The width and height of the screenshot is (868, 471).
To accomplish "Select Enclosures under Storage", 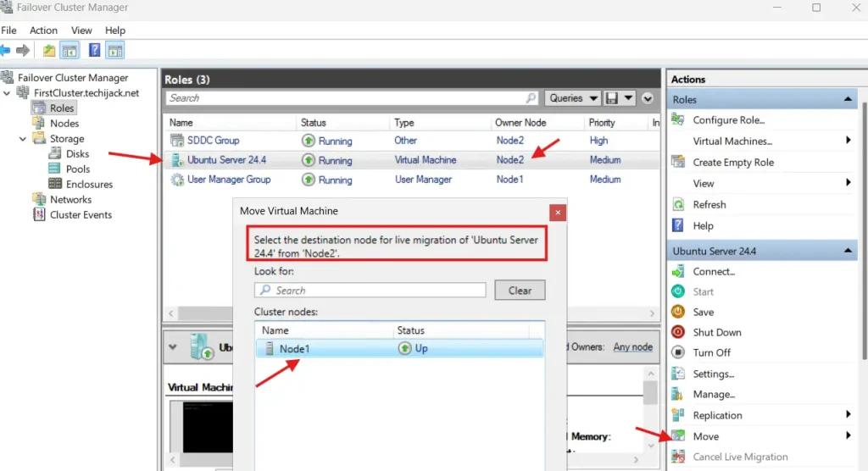I will (89, 185).
